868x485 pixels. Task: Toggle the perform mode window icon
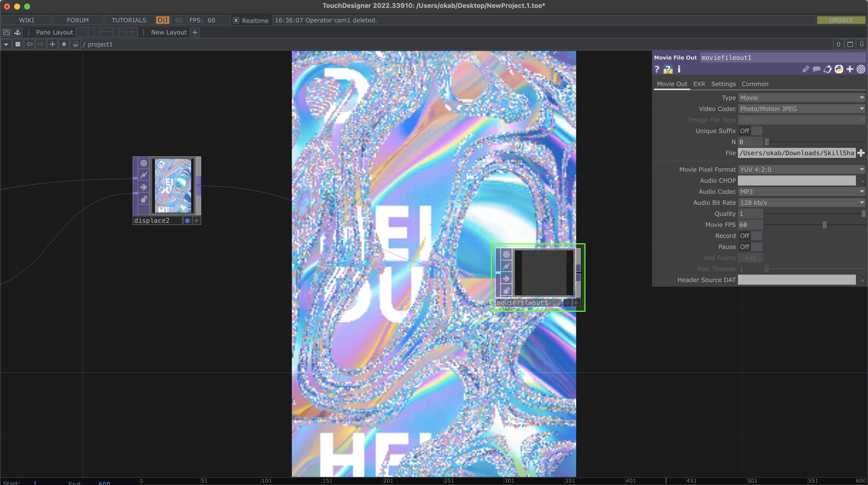[6, 32]
